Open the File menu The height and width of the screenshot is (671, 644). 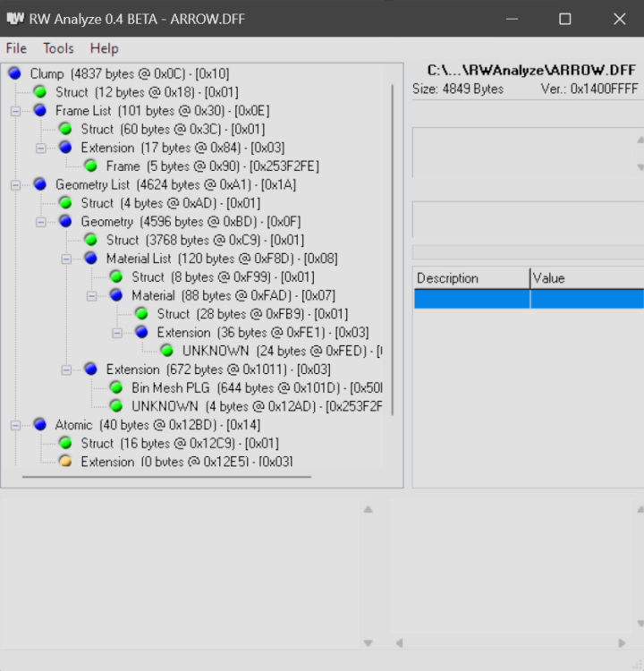(x=16, y=48)
